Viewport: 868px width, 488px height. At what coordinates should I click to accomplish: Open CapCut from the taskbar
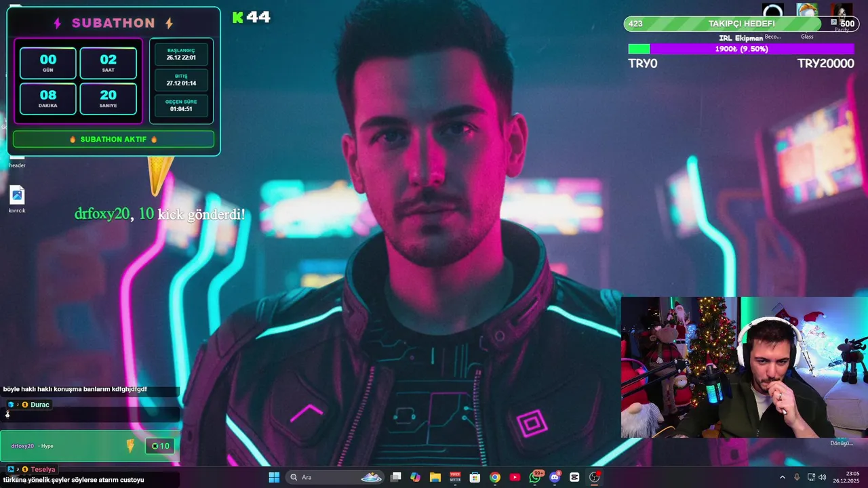(574, 477)
